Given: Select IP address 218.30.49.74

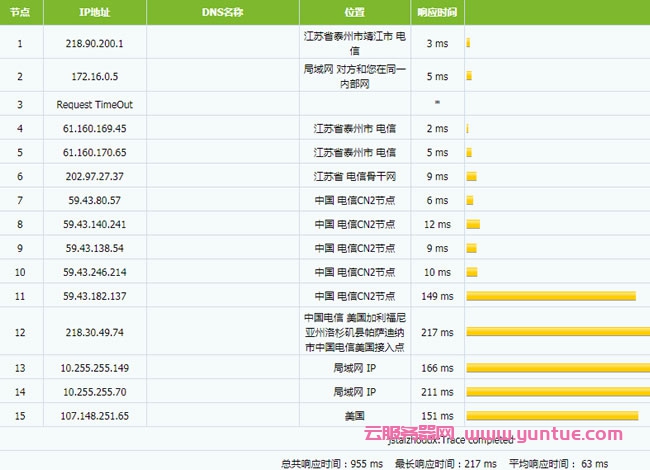Looking at the screenshot, I should click(95, 332).
